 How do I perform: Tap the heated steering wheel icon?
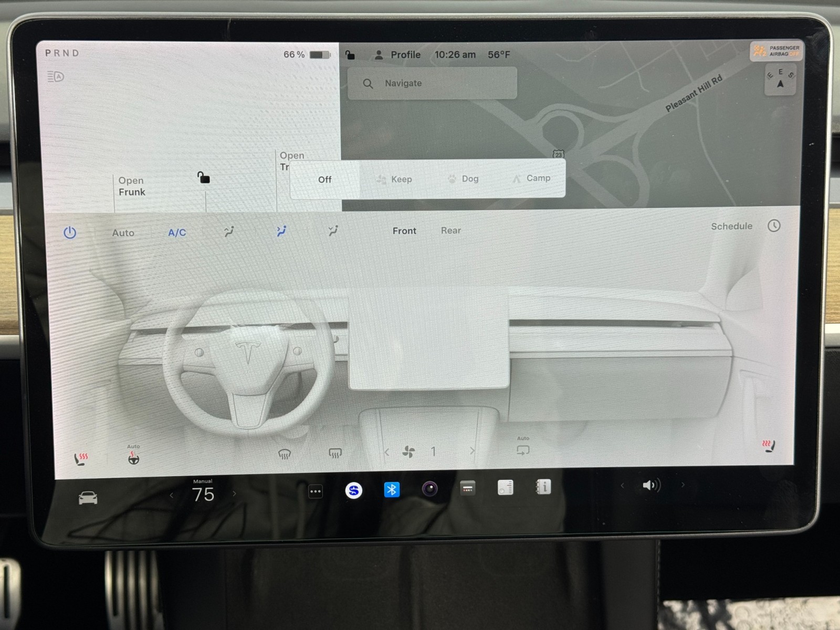point(134,458)
